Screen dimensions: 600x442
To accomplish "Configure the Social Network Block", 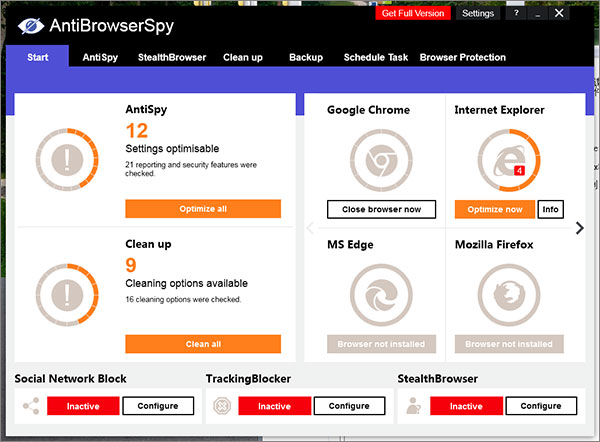I will tap(158, 406).
